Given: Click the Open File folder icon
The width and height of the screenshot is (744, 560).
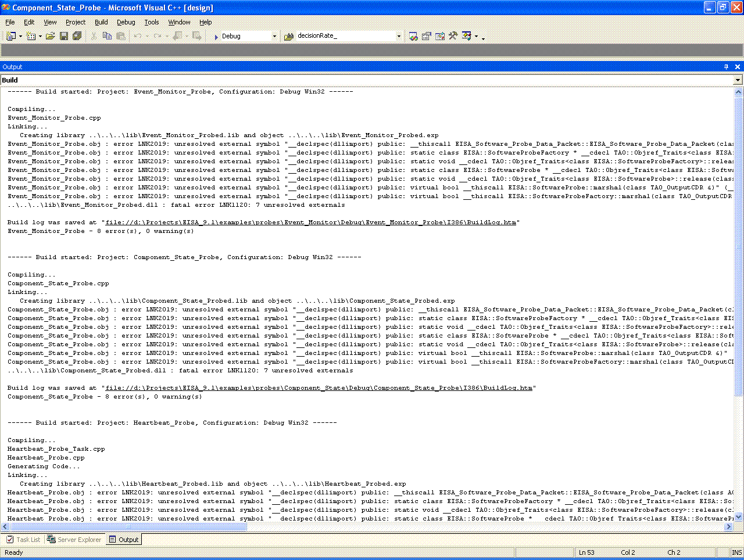Looking at the screenshot, I should [51, 36].
